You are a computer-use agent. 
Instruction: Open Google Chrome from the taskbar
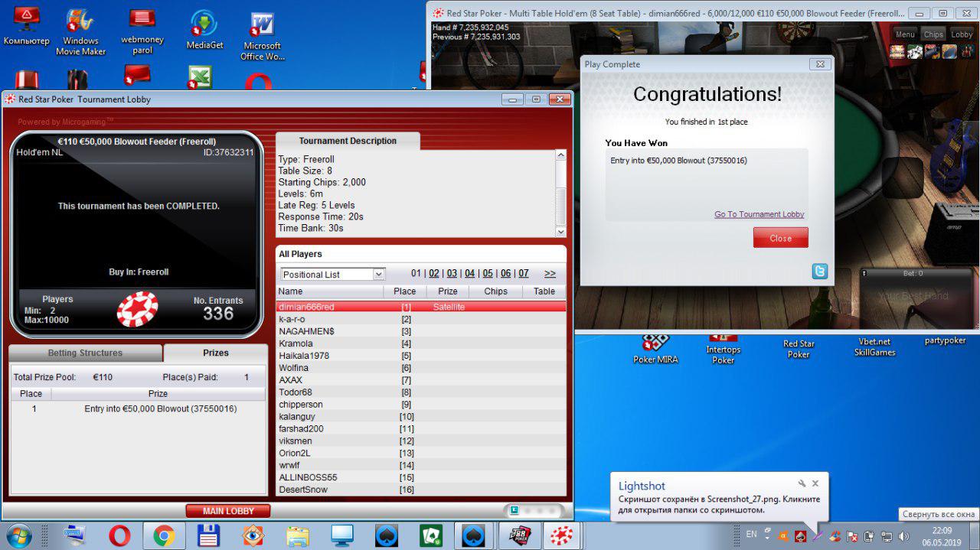tap(164, 535)
